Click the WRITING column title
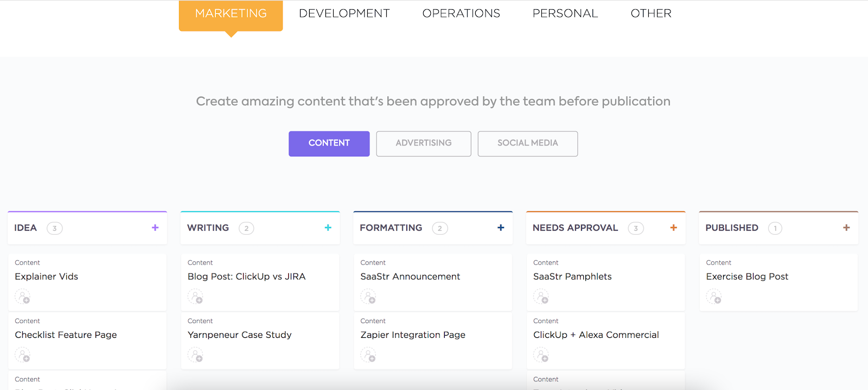This screenshot has width=868, height=390. coord(208,228)
